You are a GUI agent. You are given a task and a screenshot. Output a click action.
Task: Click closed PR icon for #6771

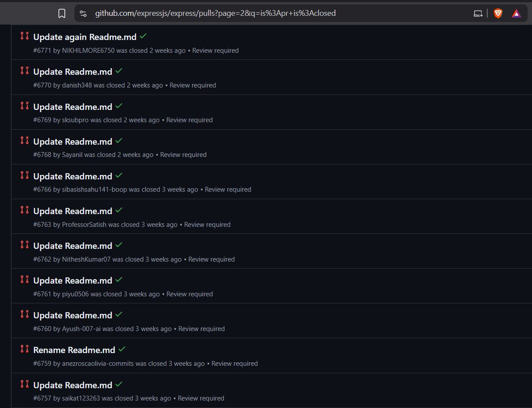[25, 36]
